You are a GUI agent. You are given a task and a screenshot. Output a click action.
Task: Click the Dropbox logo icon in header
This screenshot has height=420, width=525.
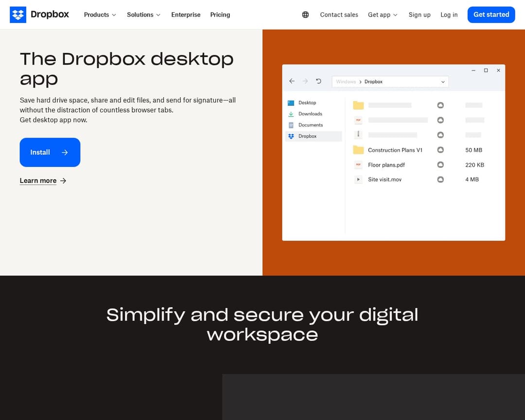pos(18,15)
